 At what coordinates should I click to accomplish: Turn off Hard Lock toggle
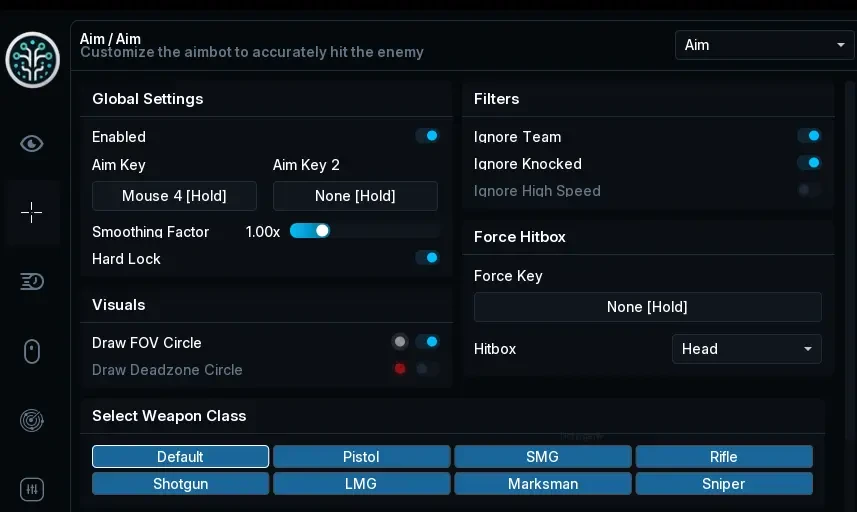[x=427, y=257]
